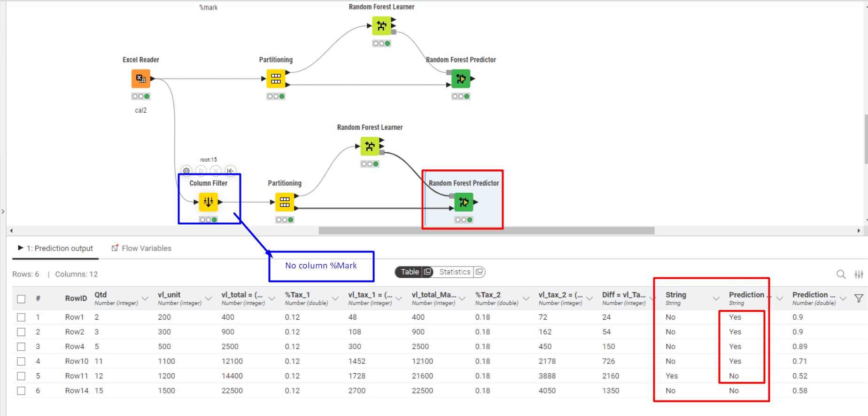This screenshot has height=416, width=868.
Task: Open Table view in new window
Action: tap(427, 272)
